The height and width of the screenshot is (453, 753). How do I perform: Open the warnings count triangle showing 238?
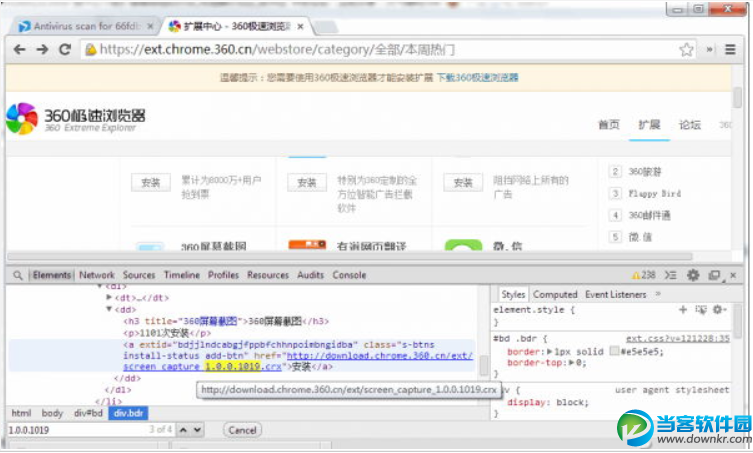tap(644, 275)
